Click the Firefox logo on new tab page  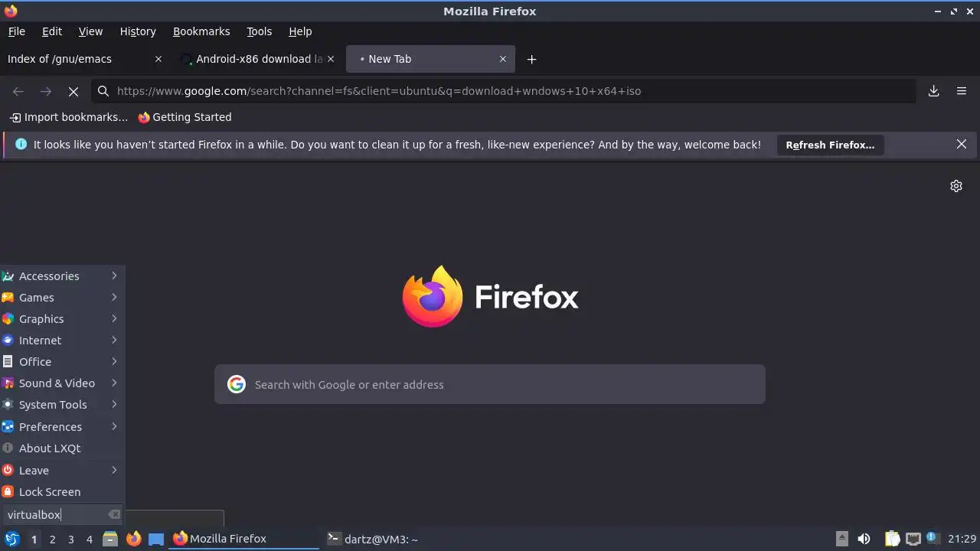pyautogui.click(x=433, y=296)
